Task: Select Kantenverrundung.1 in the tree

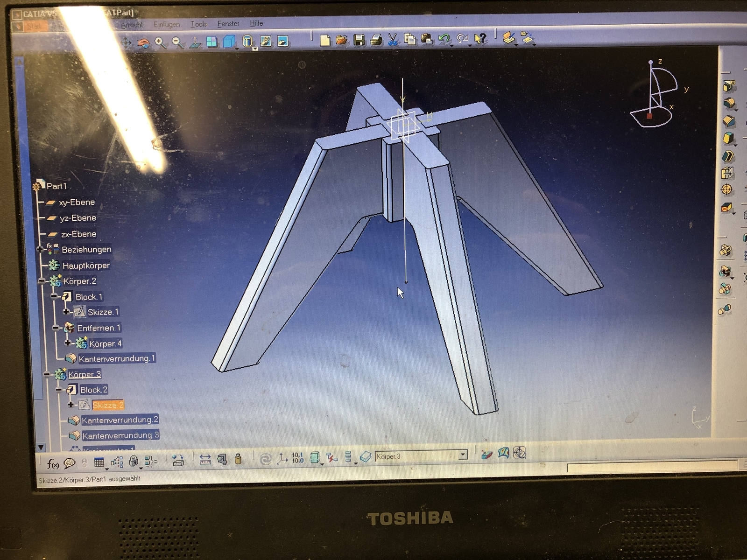Action: 116,358
